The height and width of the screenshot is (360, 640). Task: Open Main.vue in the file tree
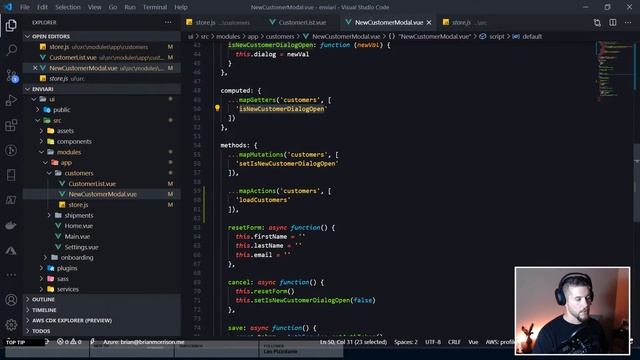click(77, 236)
